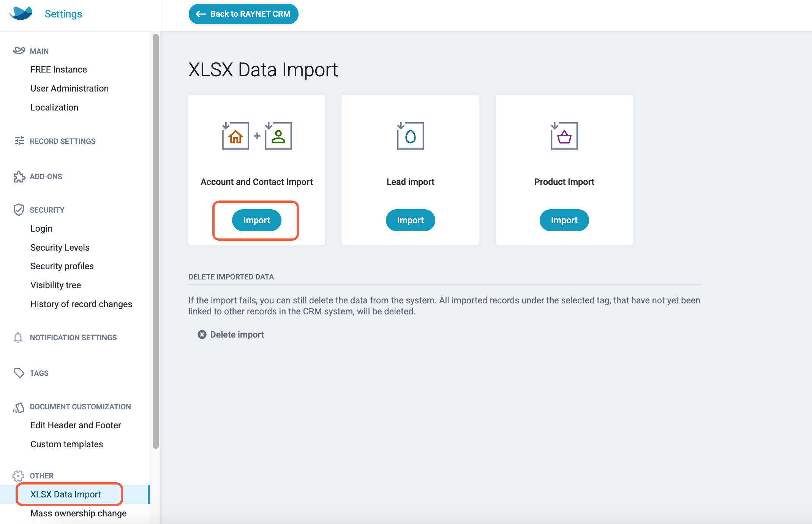Screen dimensions: 812x524
Task: Click Import under Lead import
Action: (x=410, y=220)
